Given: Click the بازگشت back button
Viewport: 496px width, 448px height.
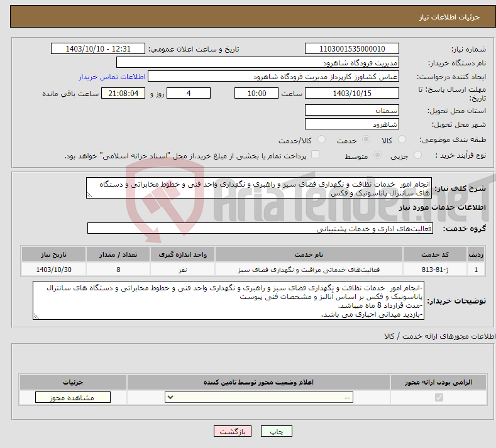Looking at the screenshot, I should [x=233, y=432].
